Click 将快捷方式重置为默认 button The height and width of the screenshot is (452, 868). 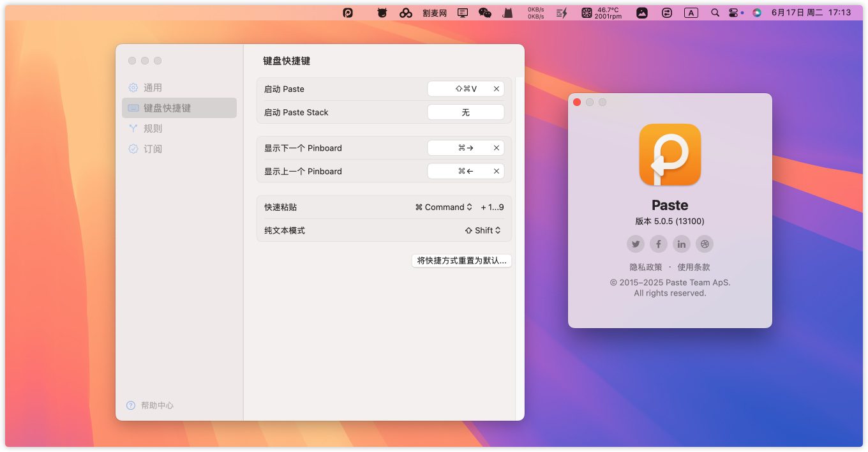tap(461, 260)
